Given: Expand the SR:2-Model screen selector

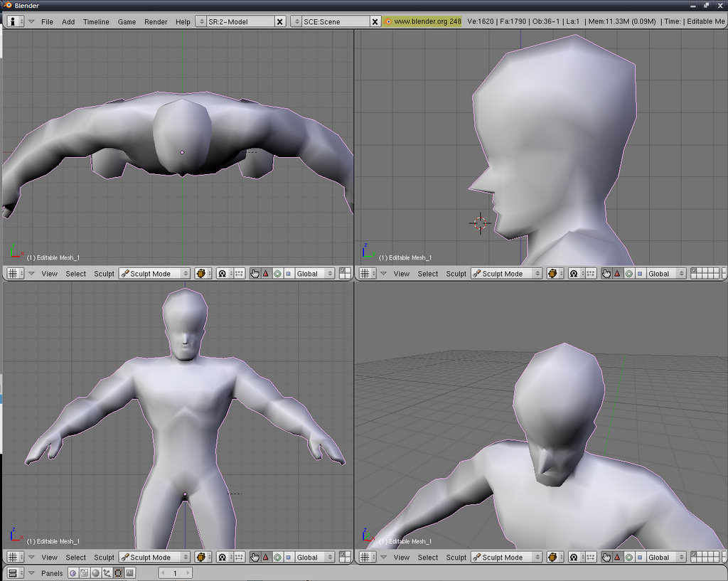Looking at the screenshot, I should point(202,21).
